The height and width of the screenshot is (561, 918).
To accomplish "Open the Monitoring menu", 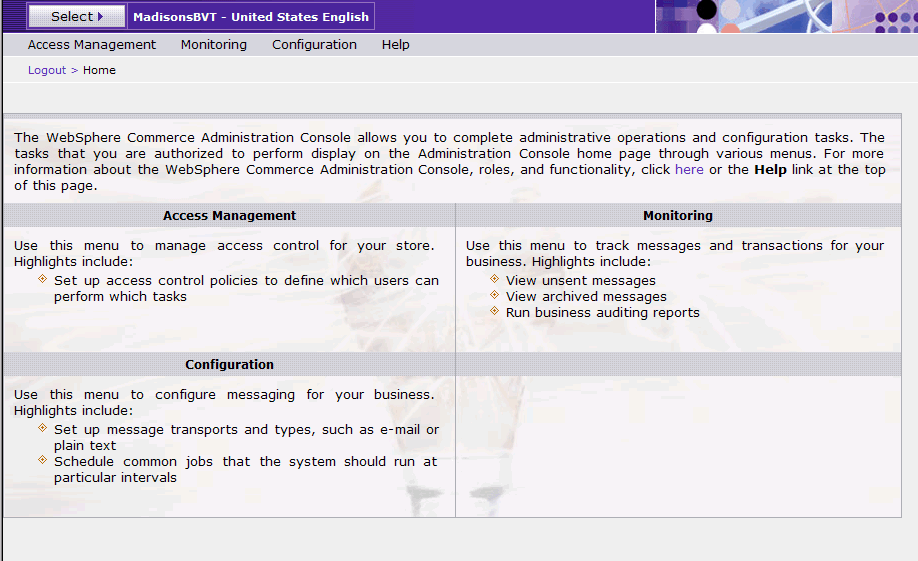I will click(x=214, y=45).
